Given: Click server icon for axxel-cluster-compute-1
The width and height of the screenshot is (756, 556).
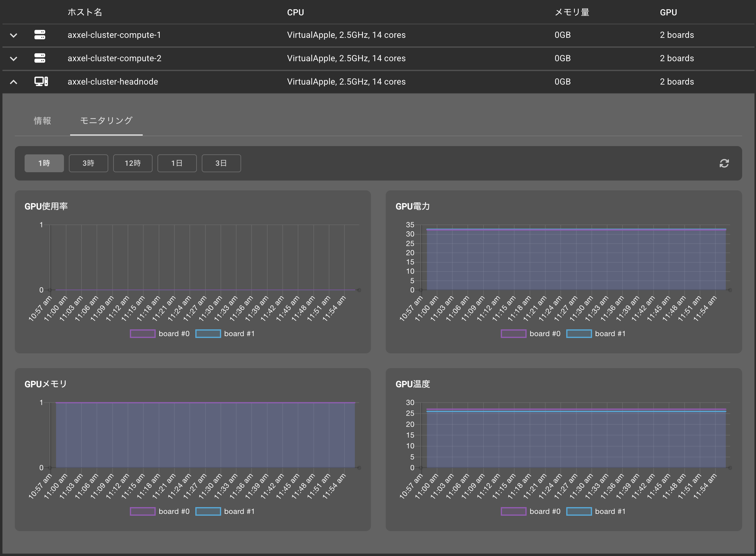Looking at the screenshot, I should pyautogui.click(x=40, y=35).
